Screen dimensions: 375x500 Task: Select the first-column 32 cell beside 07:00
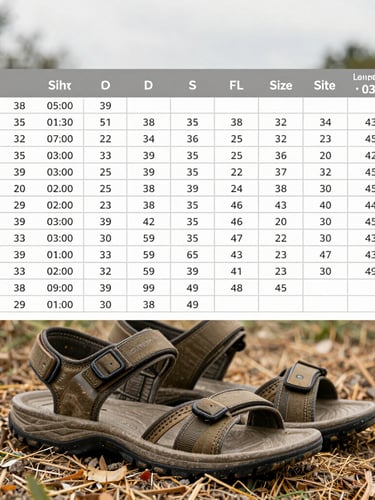coord(19,139)
